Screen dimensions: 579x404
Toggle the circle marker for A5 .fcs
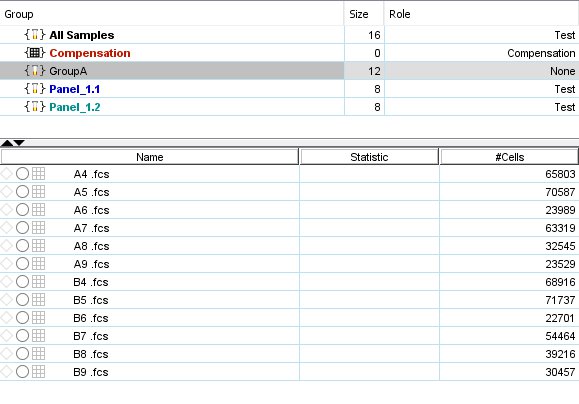point(23,192)
